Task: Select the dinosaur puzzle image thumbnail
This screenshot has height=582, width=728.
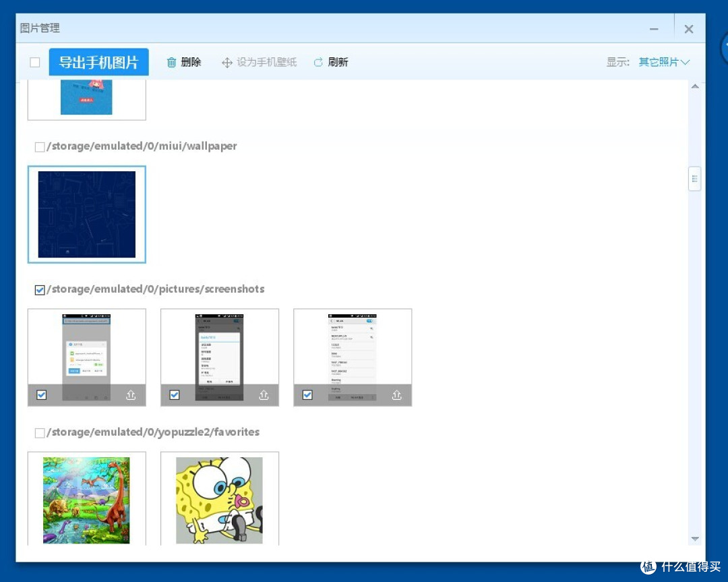Action: (87, 499)
